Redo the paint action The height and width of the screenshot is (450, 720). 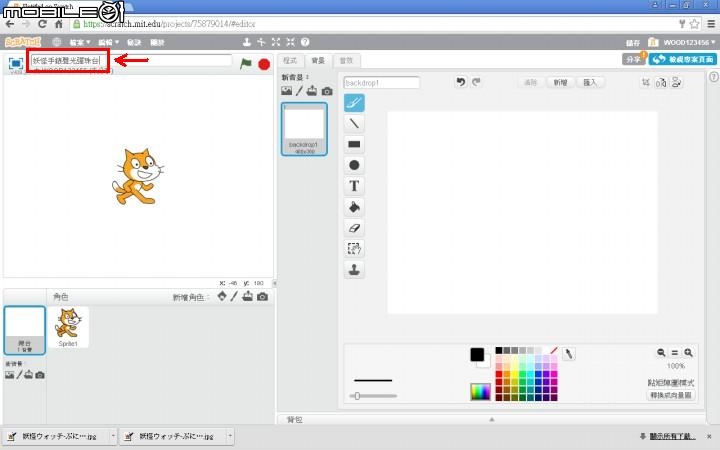point(476,82)
